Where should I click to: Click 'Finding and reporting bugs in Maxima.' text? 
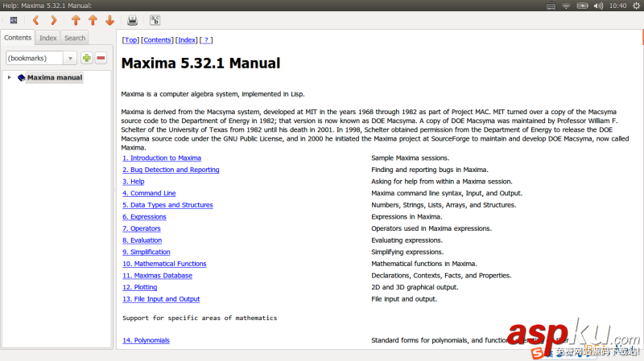(430, 170)
